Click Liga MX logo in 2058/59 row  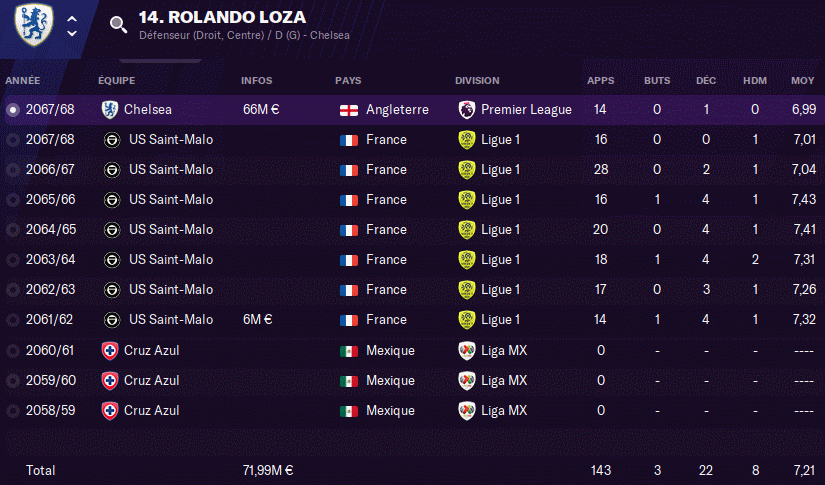[x=467, y=411]
